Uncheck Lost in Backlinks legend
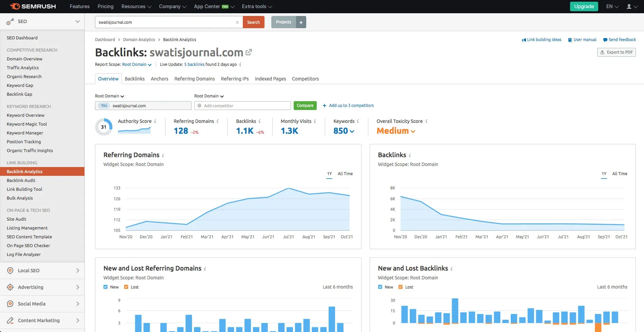Viewport: 644px width, 332px height. (x=401, y=287)
